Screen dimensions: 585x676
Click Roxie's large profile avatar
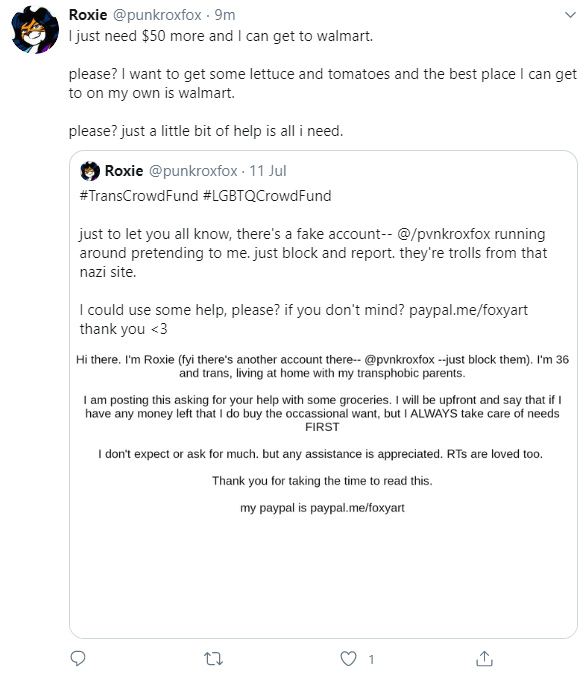[35, 30]
